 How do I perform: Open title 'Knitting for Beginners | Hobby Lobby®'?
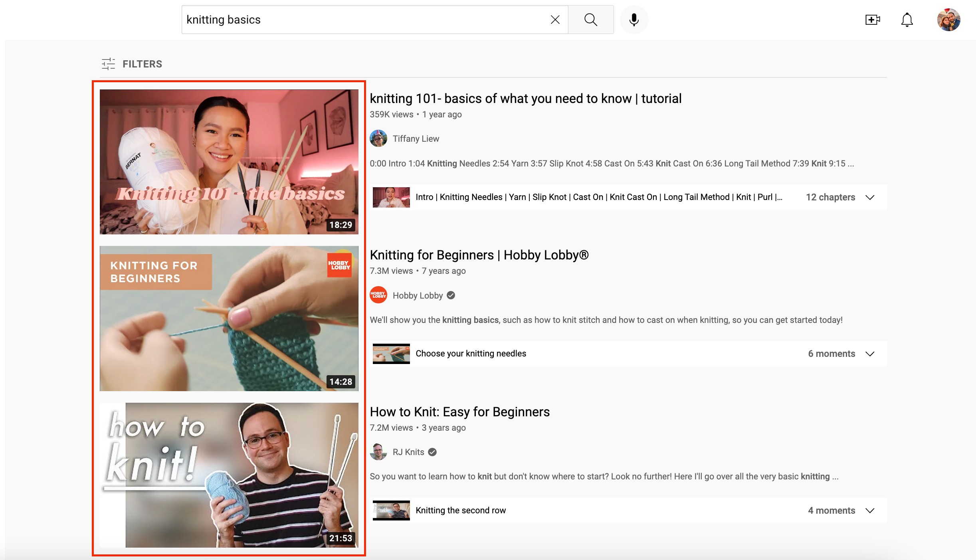point(479,255)
